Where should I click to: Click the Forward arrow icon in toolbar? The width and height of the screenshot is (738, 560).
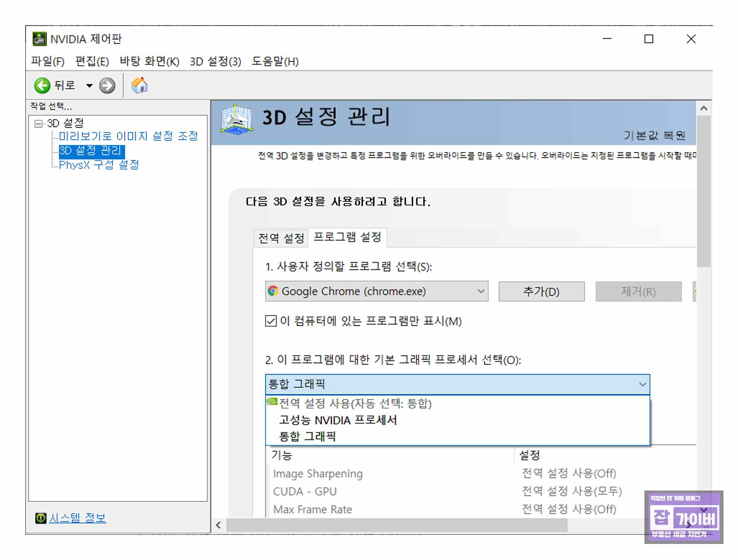click(x=107, y=86)
